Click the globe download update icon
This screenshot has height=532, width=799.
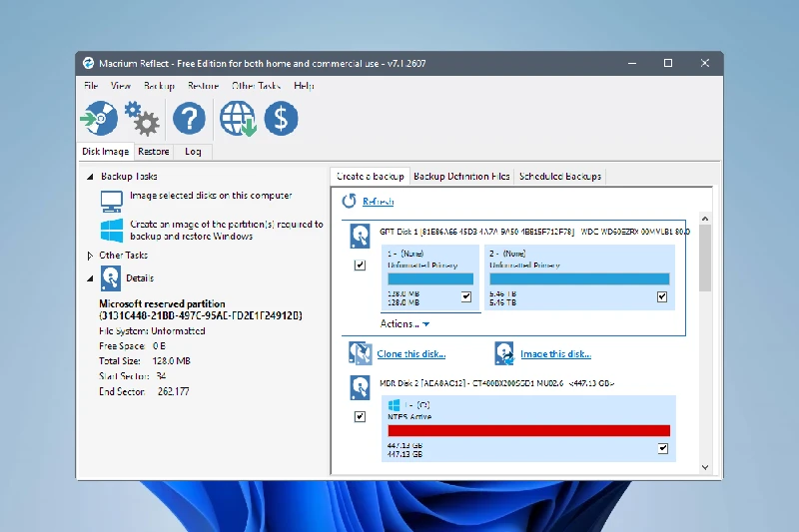[238, 119]
